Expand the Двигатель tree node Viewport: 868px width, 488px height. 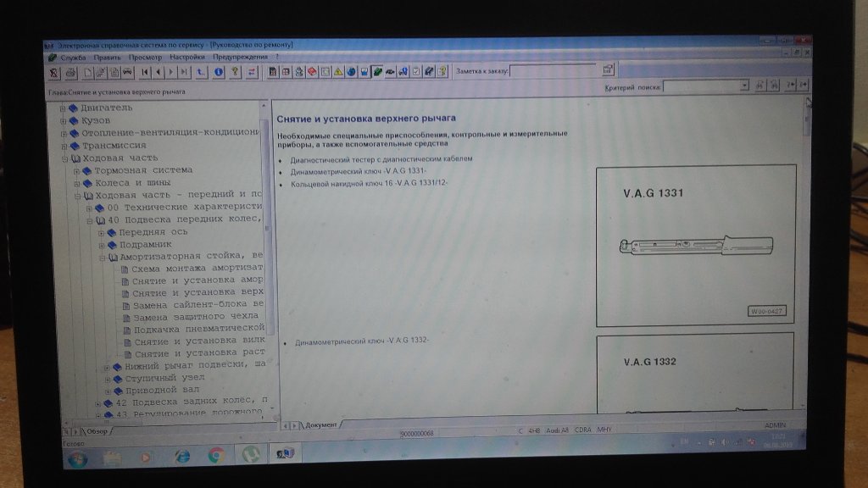63,108
